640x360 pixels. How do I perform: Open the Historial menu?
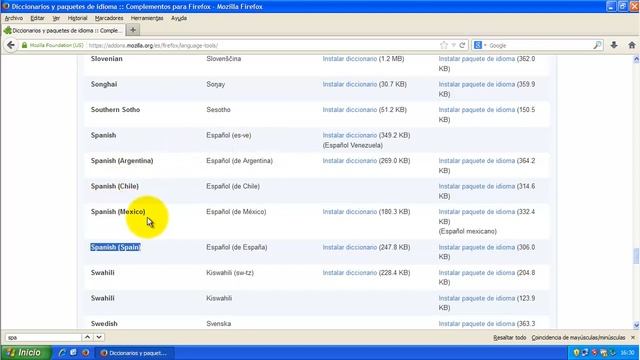tap(77, 18)
